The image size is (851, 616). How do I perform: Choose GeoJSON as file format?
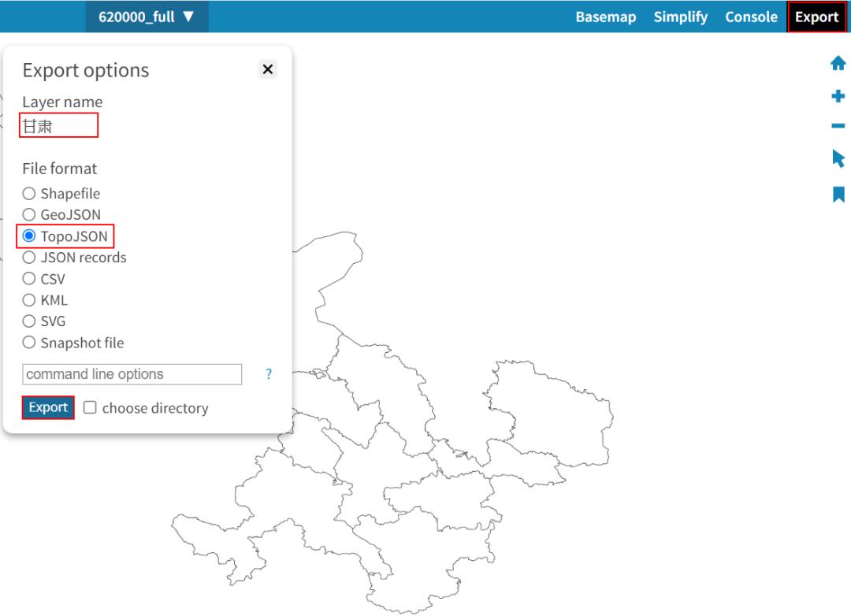[x=29, y=214]
